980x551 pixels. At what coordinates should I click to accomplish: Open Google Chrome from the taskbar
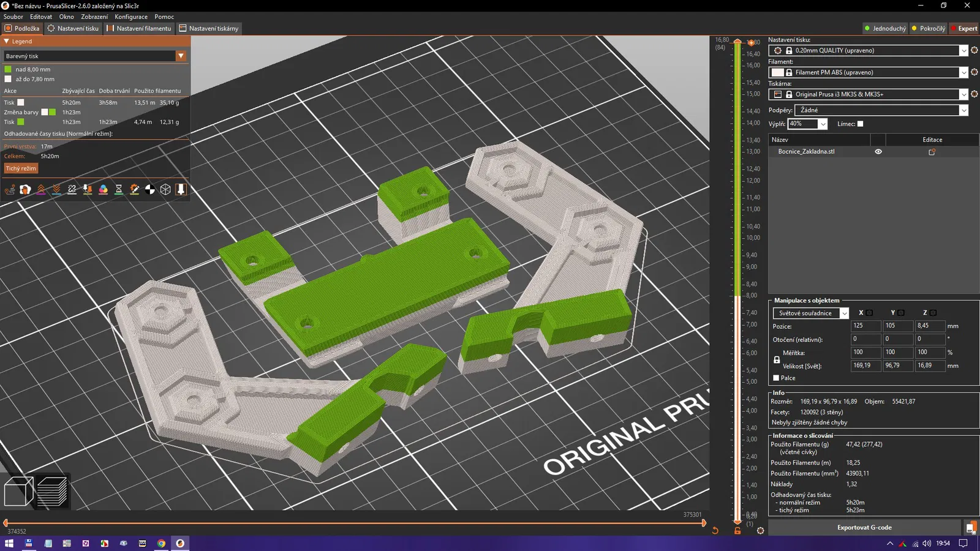click(161, 543)
